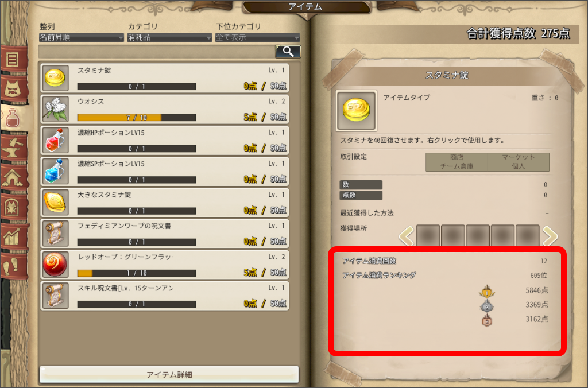The image size is (588, 388).
Task: Toggle the 商店 trade setting
Action: tap(457, 157)
